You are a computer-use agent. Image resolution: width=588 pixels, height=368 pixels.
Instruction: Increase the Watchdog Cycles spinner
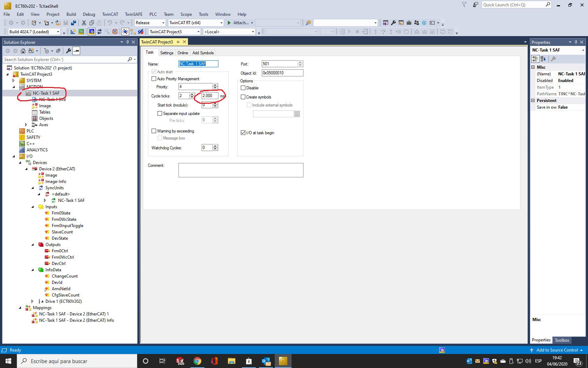pos(215,146)
